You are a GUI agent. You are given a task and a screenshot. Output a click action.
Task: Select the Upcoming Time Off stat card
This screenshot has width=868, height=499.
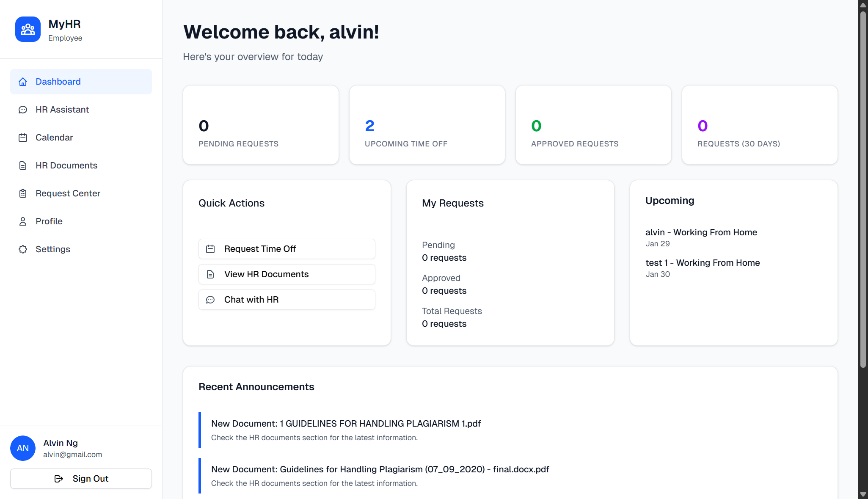click(x=427, y=125)
